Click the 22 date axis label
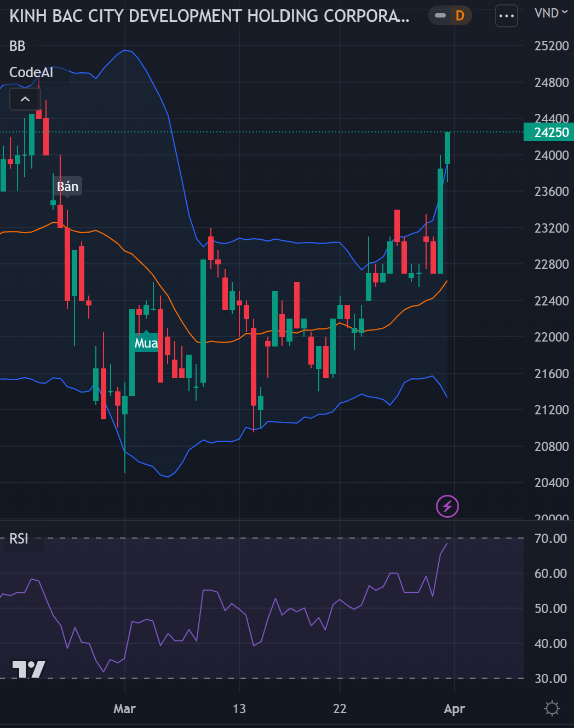Viewport: 574px width, 728px height. (x=340, y=709)
